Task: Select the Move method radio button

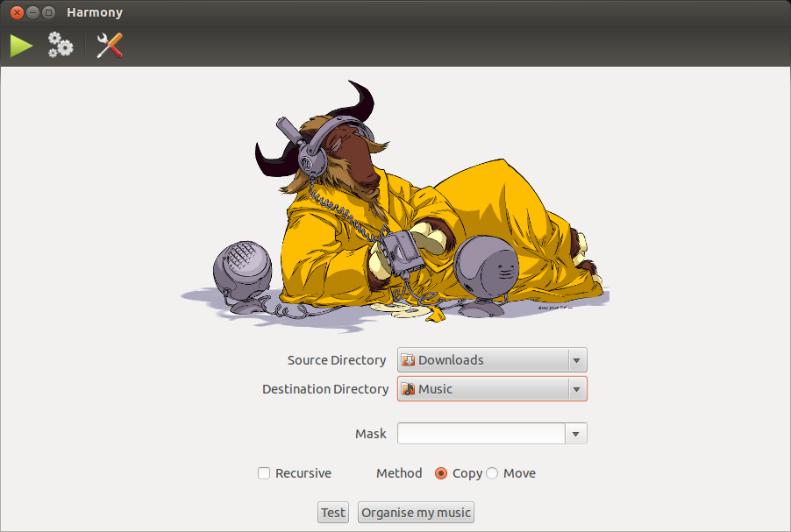Action: coord(492,473)
